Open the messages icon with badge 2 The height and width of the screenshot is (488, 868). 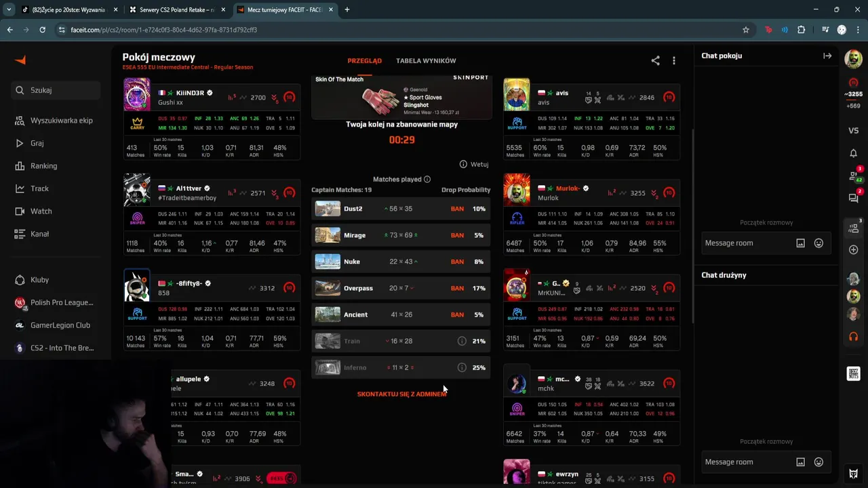(x=854, y=198)
